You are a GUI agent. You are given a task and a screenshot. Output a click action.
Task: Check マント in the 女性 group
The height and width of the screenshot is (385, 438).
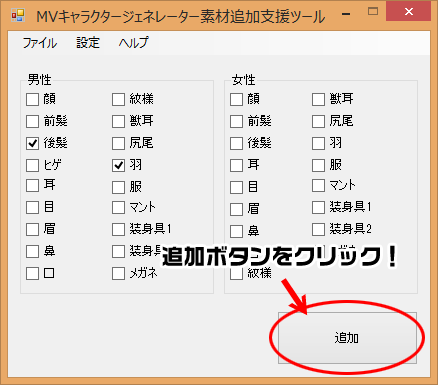318,185
